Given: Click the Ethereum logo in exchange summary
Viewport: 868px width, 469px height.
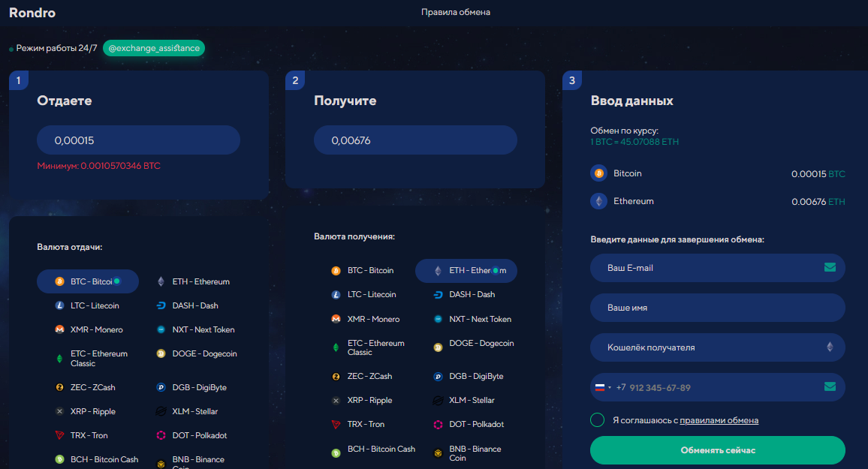Looking at the screenshot, I should [x=598, y=201].
